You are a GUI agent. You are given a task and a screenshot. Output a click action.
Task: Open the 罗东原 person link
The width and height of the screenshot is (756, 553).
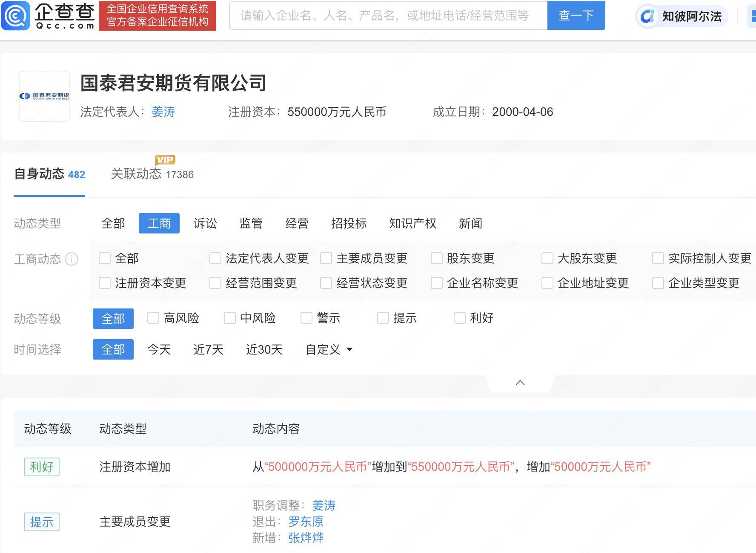click(306, 521)
